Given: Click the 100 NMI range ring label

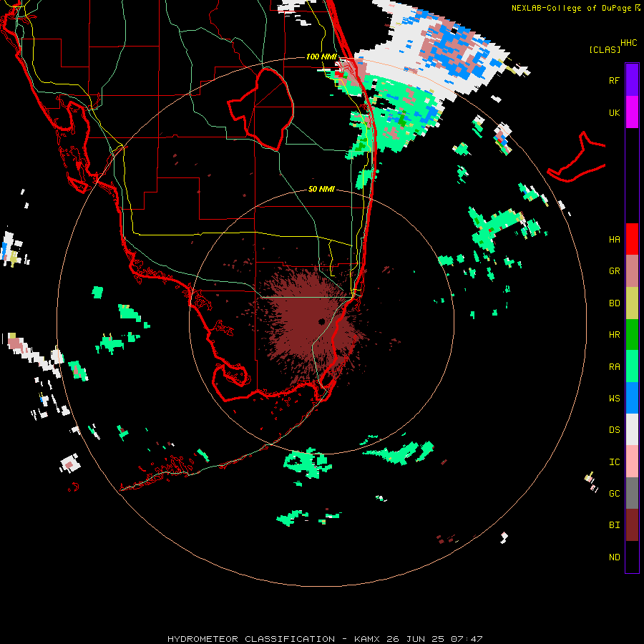Looking at the screenshot, I should click(x=321, y=57).
